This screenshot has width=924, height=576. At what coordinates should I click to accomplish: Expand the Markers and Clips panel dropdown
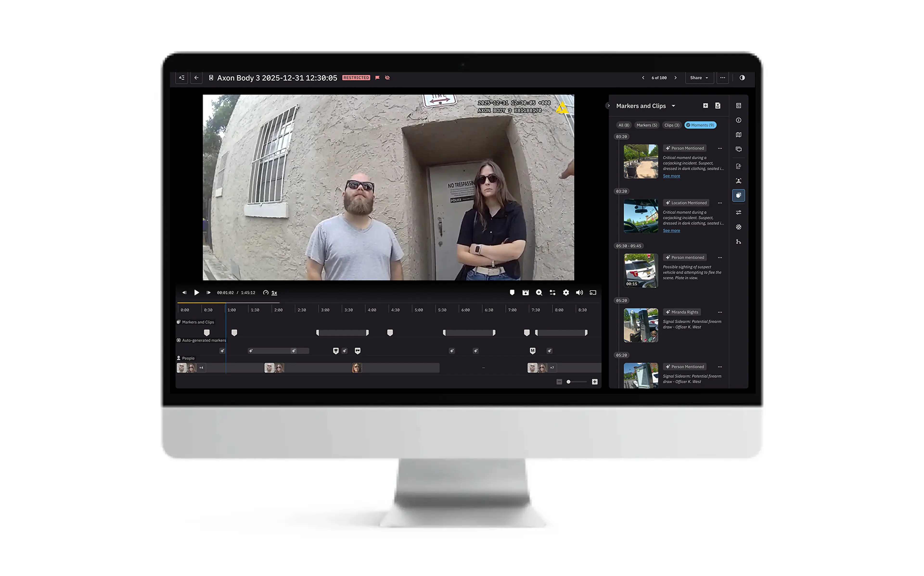673,106
